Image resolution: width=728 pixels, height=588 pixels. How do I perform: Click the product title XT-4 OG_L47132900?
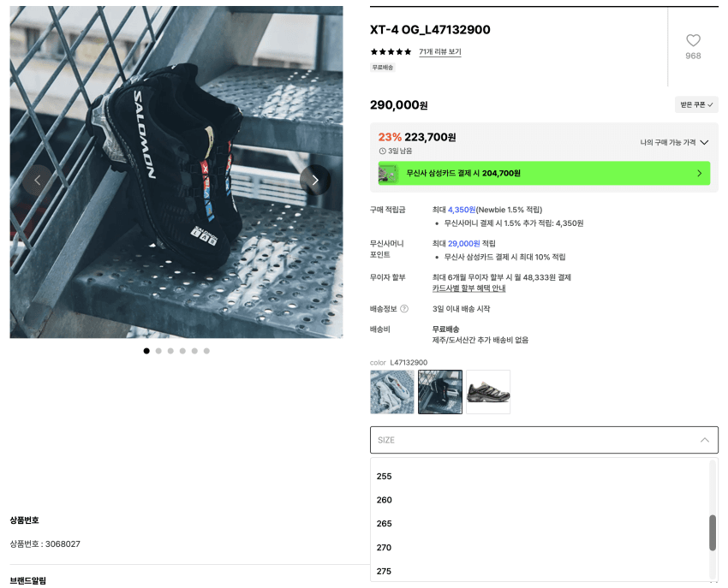(x=430, y=30)
